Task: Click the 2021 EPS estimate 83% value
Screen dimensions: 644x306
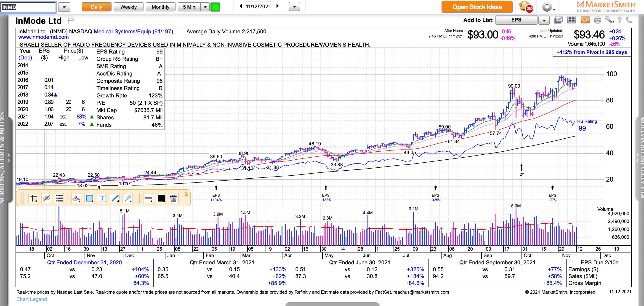Action: click(x=81, y=117)
